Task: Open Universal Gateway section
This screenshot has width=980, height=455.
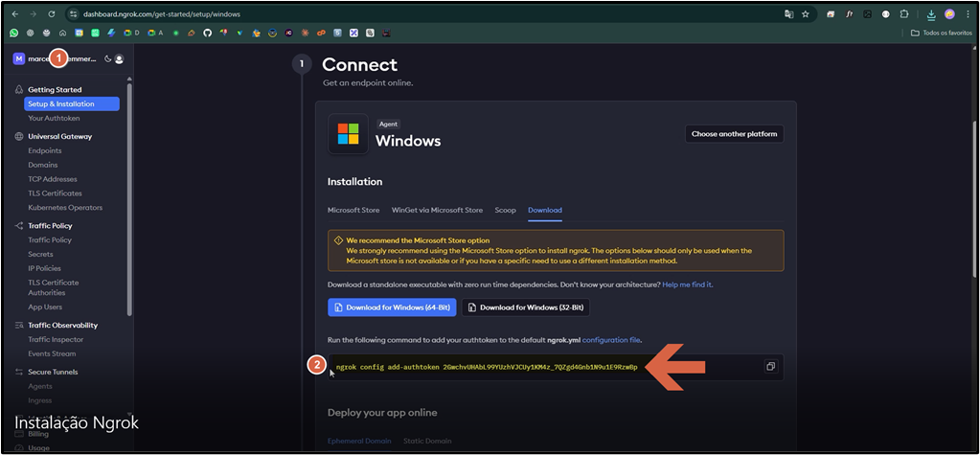Action: tap(60, 136)
